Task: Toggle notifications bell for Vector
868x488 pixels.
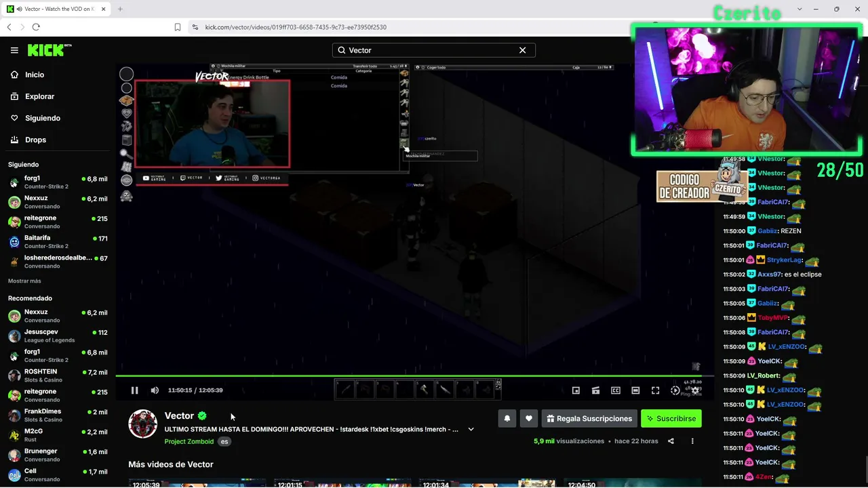Action: point(507,419)
